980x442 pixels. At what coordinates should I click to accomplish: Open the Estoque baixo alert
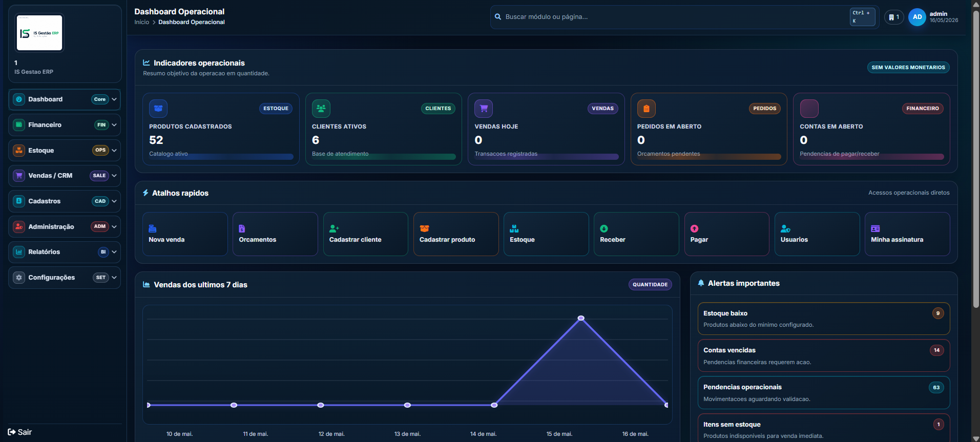click(824, 319)
